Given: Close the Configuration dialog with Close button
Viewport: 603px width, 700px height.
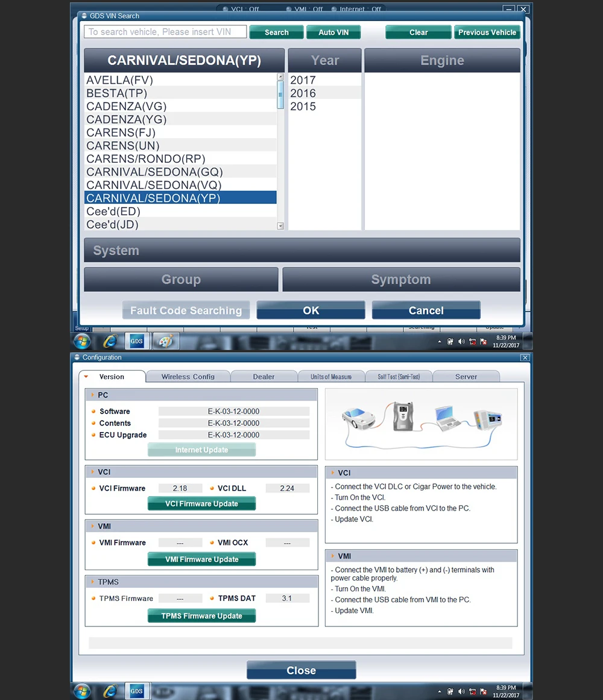Looking at the screenshot, I should (x=301, y=670).
